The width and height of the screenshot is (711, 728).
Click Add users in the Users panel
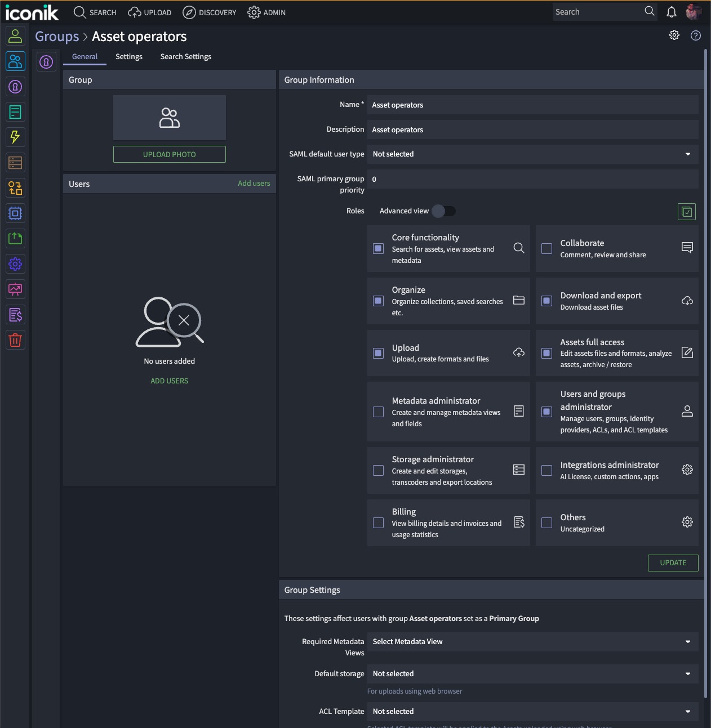point(254,183)
